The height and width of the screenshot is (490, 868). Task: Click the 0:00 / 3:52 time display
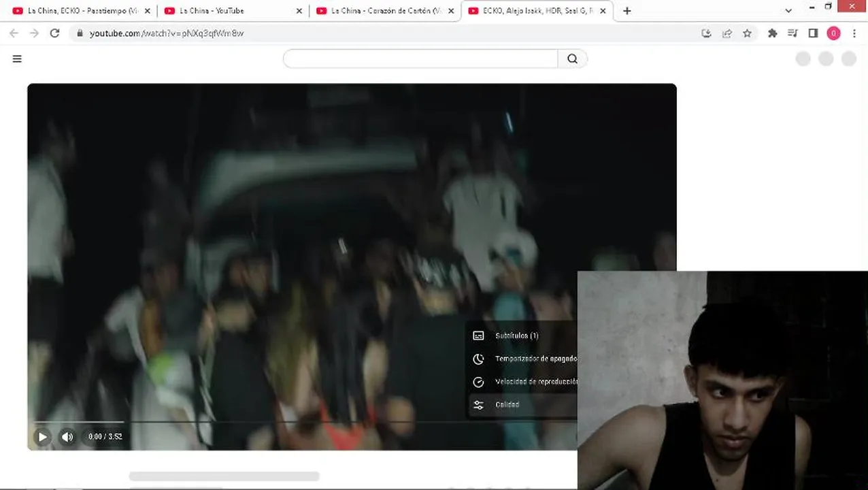tap(105, 437)
